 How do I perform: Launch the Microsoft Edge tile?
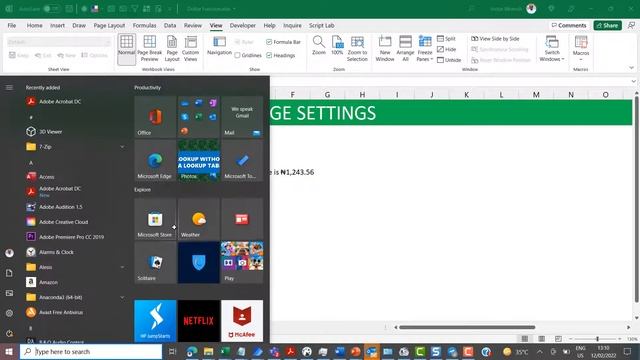click(155, 160)
